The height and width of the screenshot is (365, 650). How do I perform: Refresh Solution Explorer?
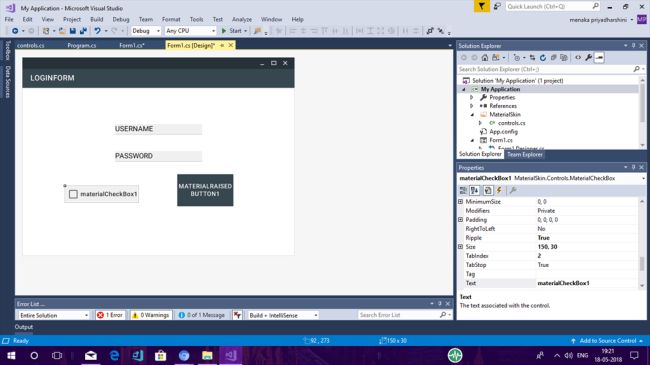[543, 58]
